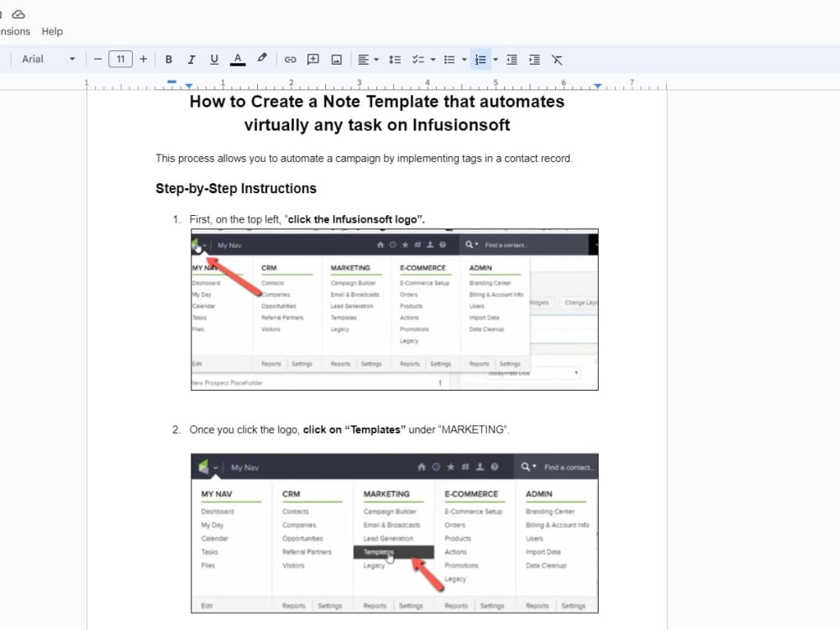Viewport: 840px width, 630px height.
Task: Click the document title heading text
Action: [x=376, y=113]
